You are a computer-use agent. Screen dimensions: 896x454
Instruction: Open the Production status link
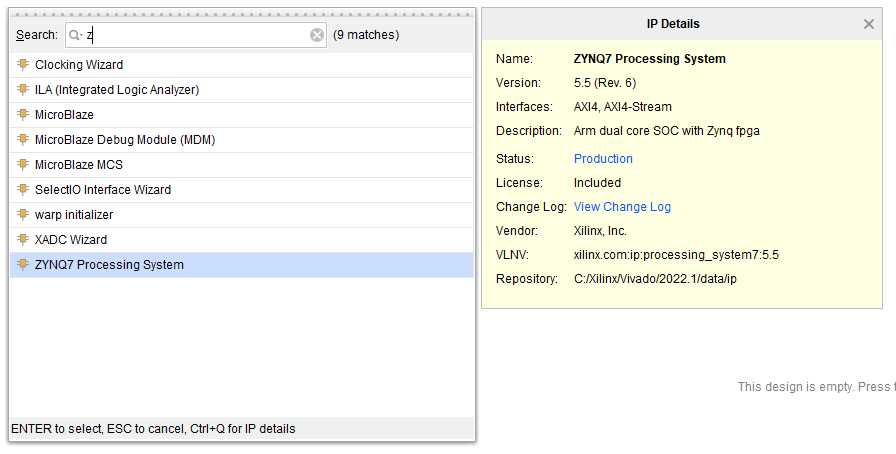click(x=603, y=159)
